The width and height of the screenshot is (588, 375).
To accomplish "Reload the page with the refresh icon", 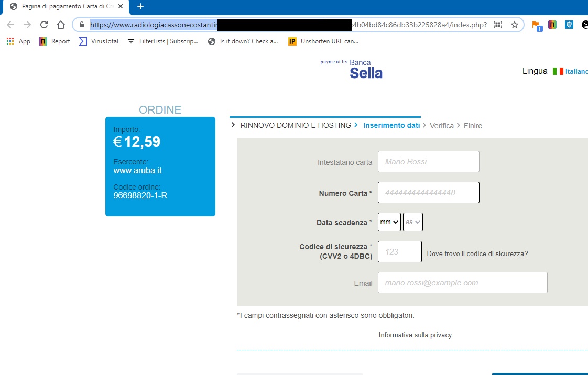I will click(x=44, y=25).
